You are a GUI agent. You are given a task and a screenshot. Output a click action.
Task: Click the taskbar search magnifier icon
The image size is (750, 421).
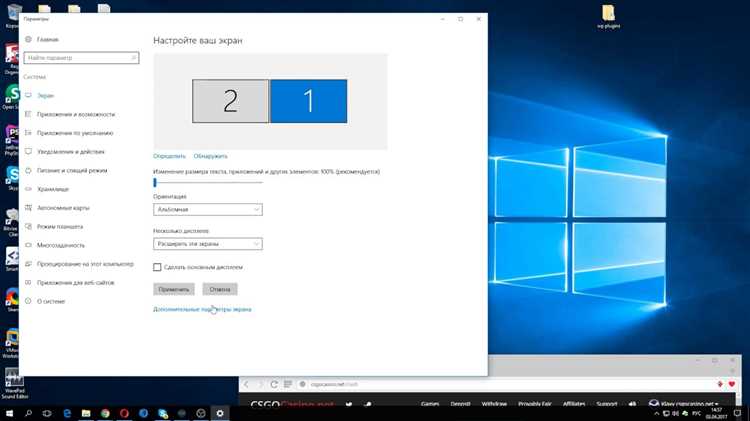(28, 413)
